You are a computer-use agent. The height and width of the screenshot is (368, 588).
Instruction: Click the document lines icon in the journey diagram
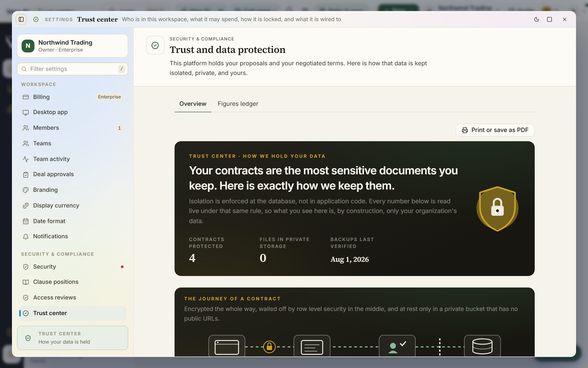312,347
